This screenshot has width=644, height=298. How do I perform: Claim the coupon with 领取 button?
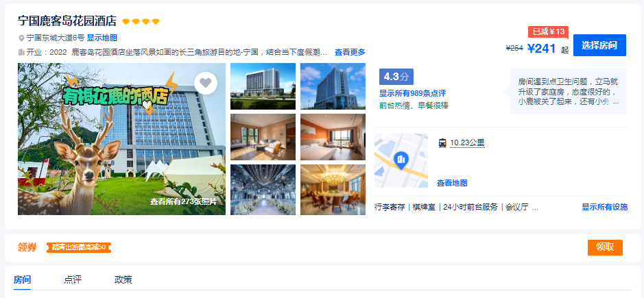click(605, 247)
